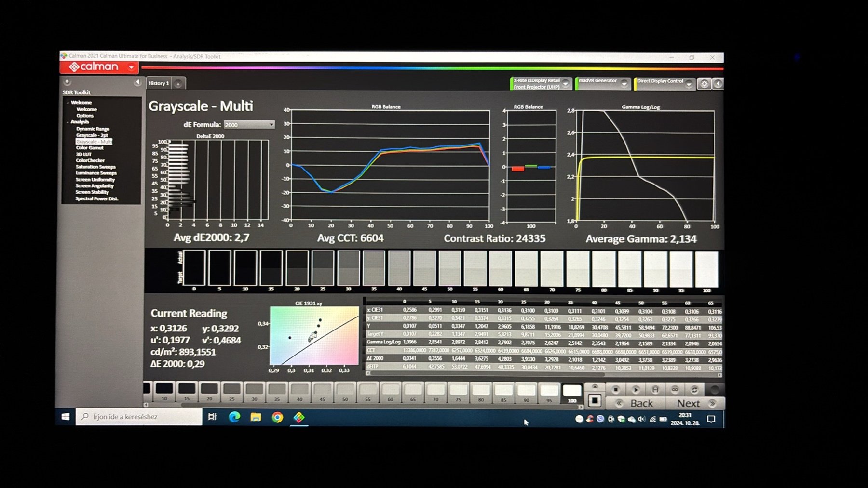
Task: Select Color Gamut in the workflow list
Action: (90, 148)
